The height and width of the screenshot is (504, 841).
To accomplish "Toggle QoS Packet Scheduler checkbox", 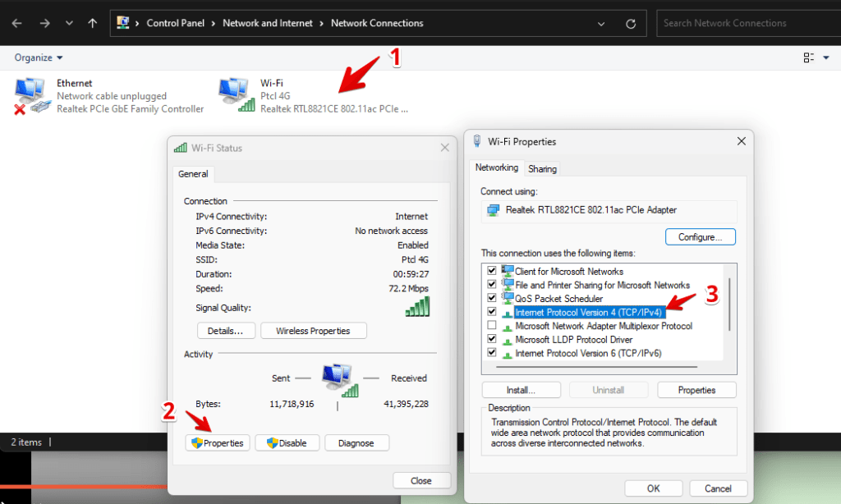I will coord(491,298).
